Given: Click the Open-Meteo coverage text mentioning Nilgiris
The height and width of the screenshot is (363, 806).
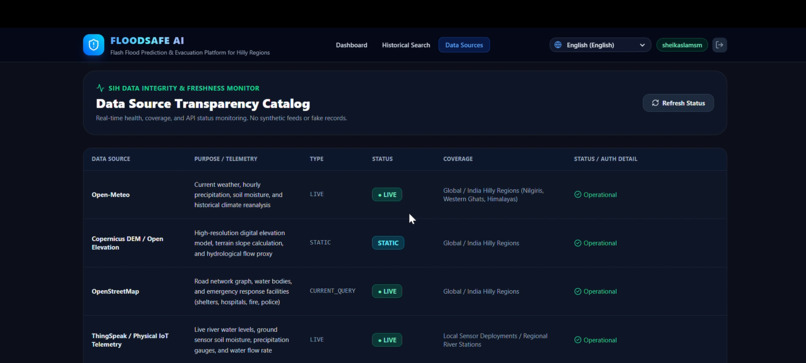Looking at the screenshot, I should tap(493, 194).
